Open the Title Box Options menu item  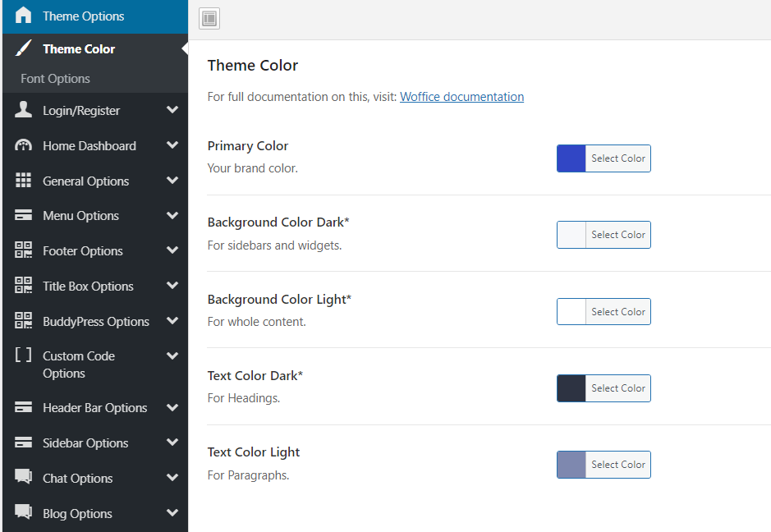point(88,287)
